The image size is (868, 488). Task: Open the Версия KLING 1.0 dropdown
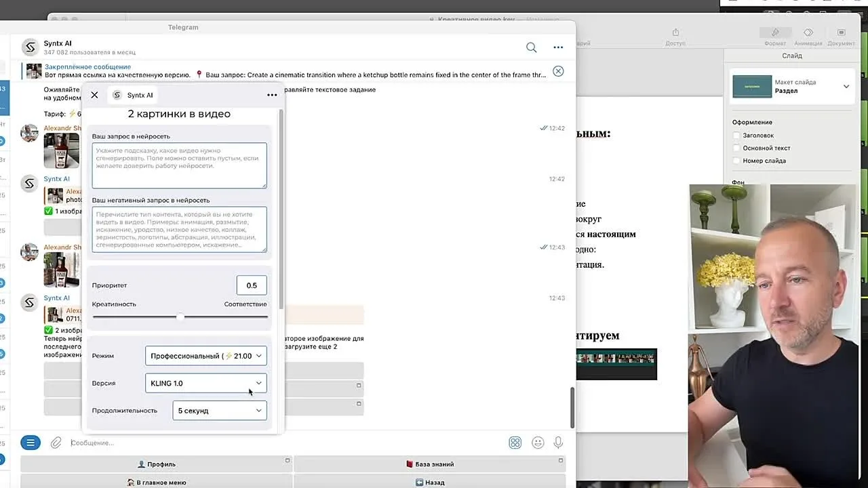tap(205, 383)
